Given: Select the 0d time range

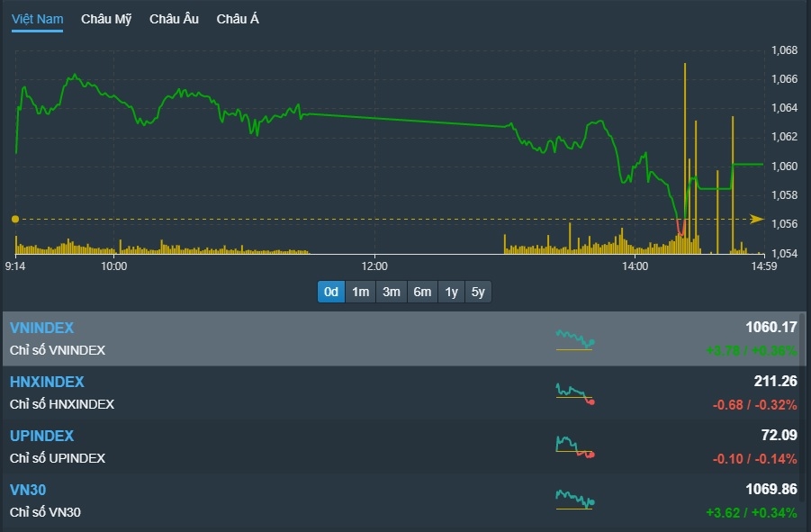Looking at the screenshot, I should tap(331, 292).
